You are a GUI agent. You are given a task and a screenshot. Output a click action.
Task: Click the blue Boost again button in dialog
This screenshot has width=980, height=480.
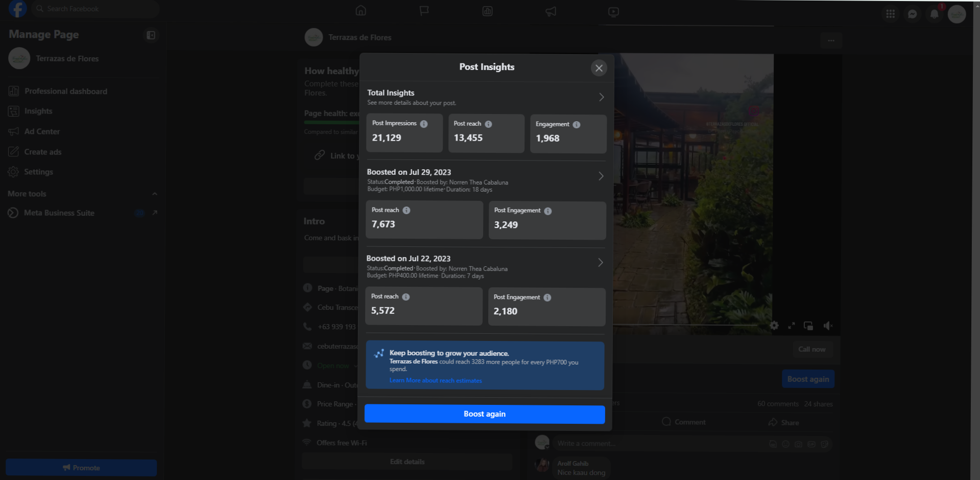pos(485,414)
